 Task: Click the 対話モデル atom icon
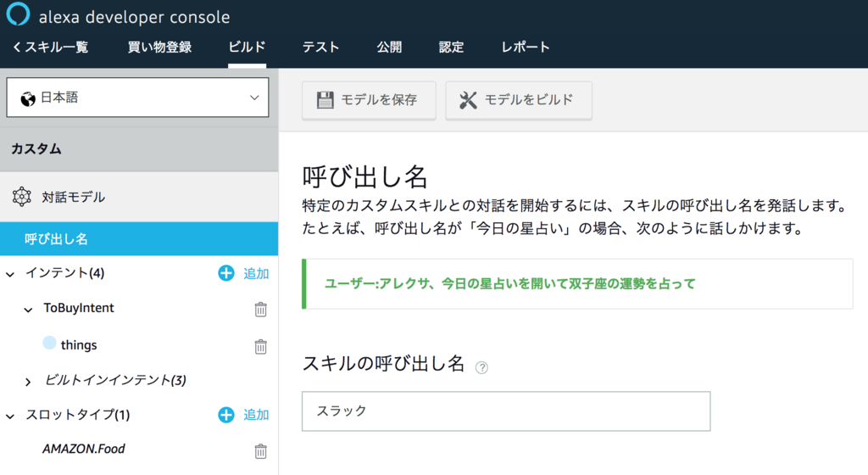click(x=21, y=197)
